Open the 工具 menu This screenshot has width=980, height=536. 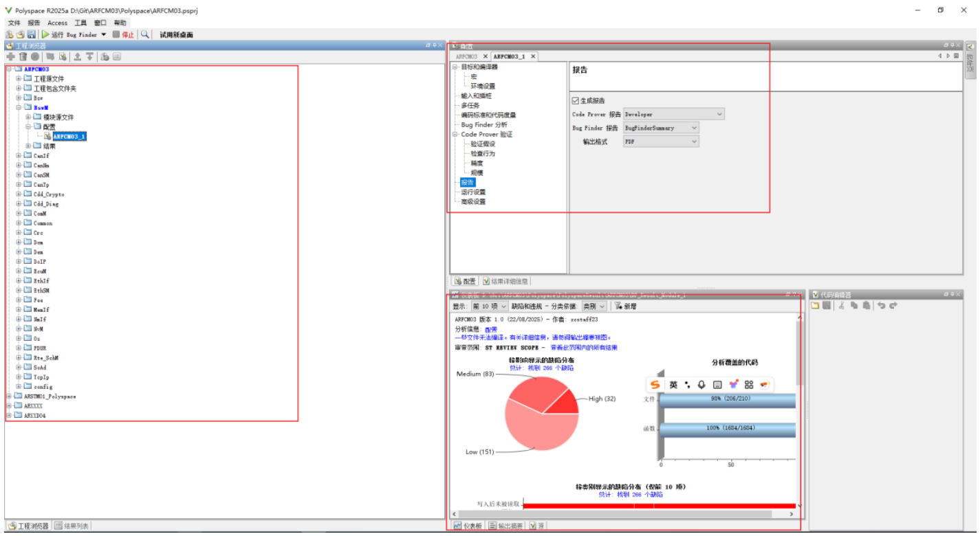[80, 23]
